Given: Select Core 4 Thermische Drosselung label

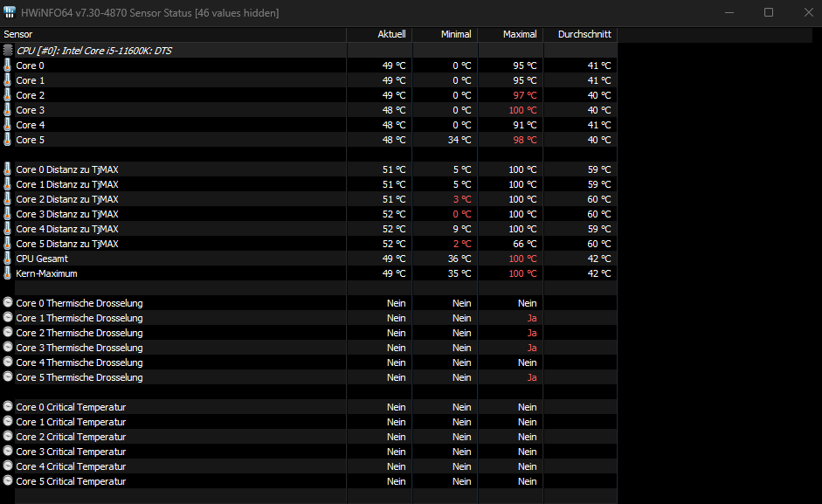Looking at the screenshot, I should (79, 362).
